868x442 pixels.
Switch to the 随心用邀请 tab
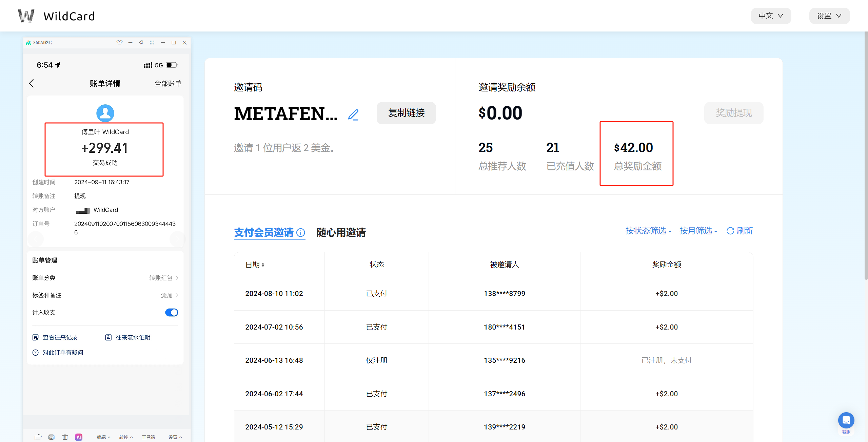pos(341,232)
